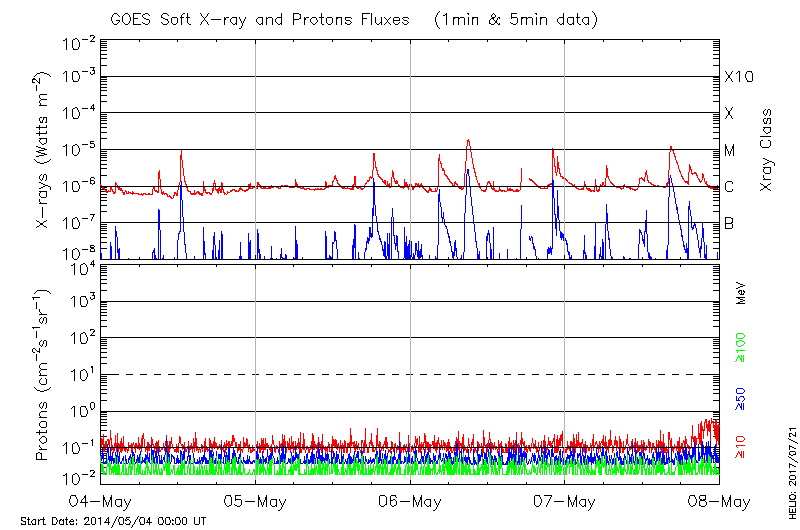The width and height of the screenshot is (800, 530).
Task: Select the M class label on right axis
Action: point(730,151)
